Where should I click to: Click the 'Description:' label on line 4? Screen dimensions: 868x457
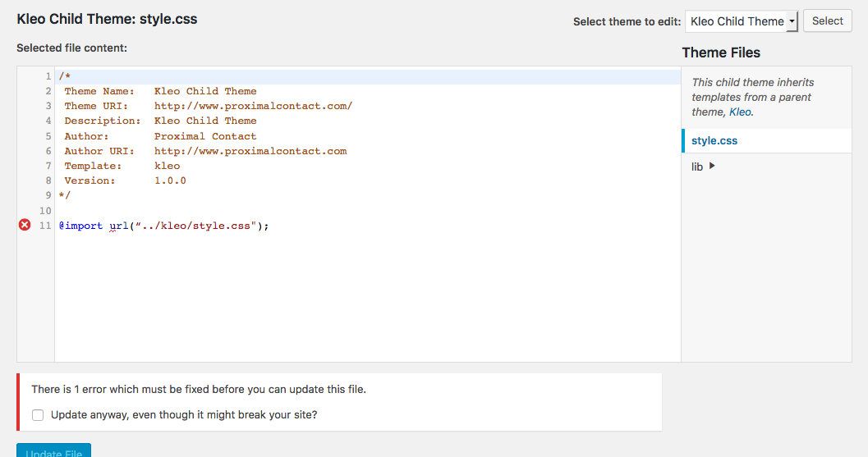pyautogui.click(x=103, y=121)
